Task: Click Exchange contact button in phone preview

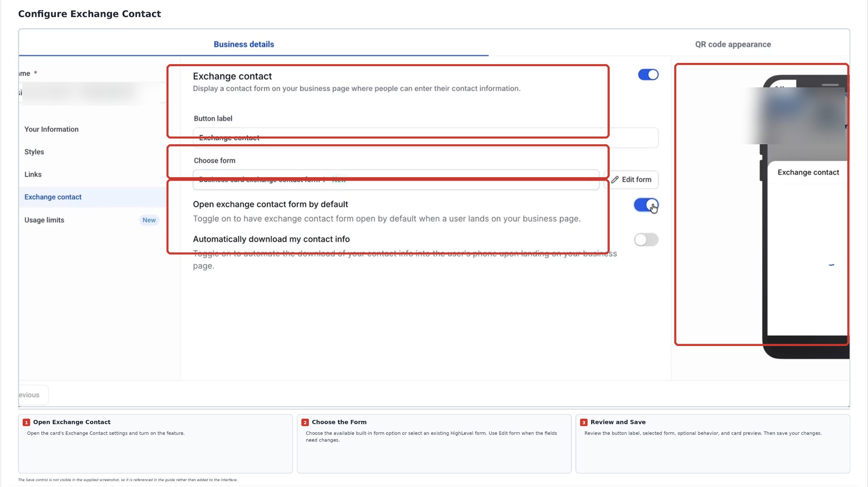Action: coord(808,172)
